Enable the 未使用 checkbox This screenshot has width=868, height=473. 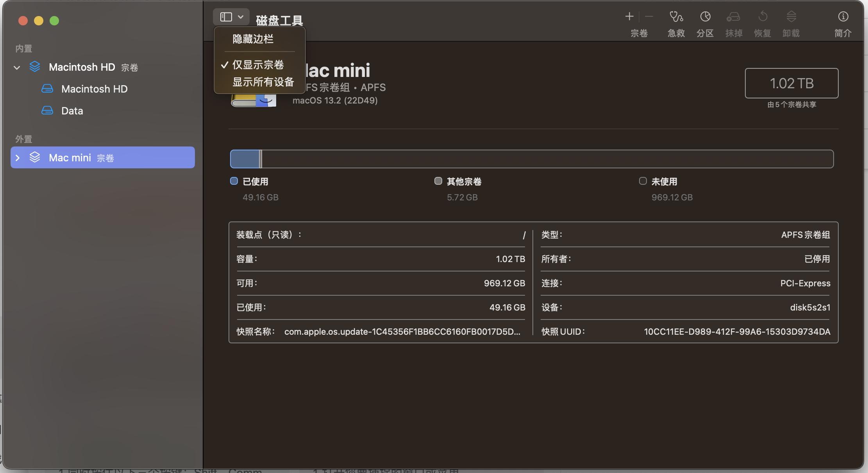tap(642, 180)
